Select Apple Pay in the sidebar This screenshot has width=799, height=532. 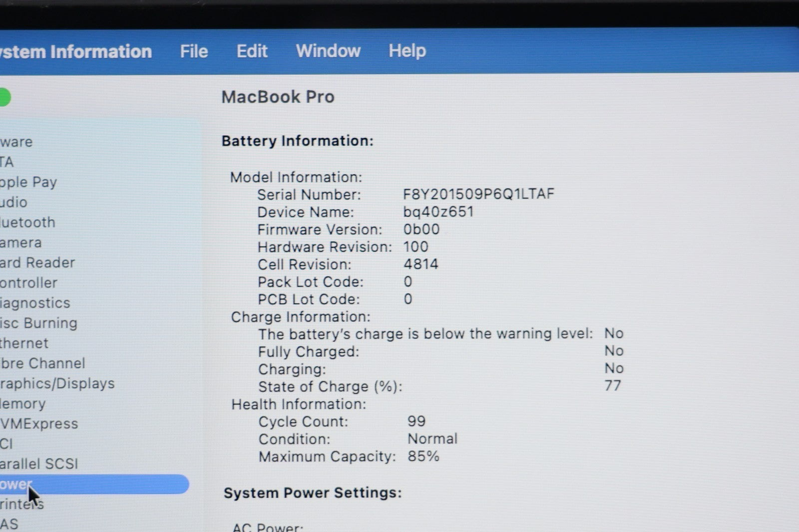coord(28,182)
